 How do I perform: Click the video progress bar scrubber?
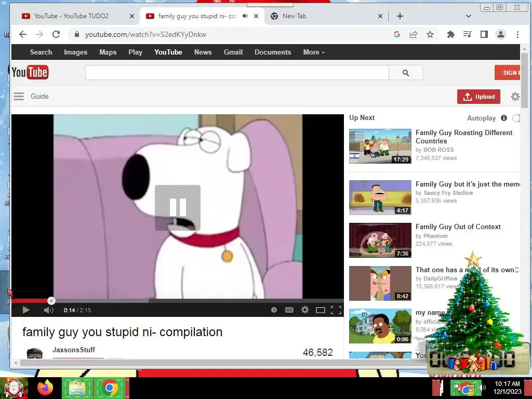coord(51,301)
